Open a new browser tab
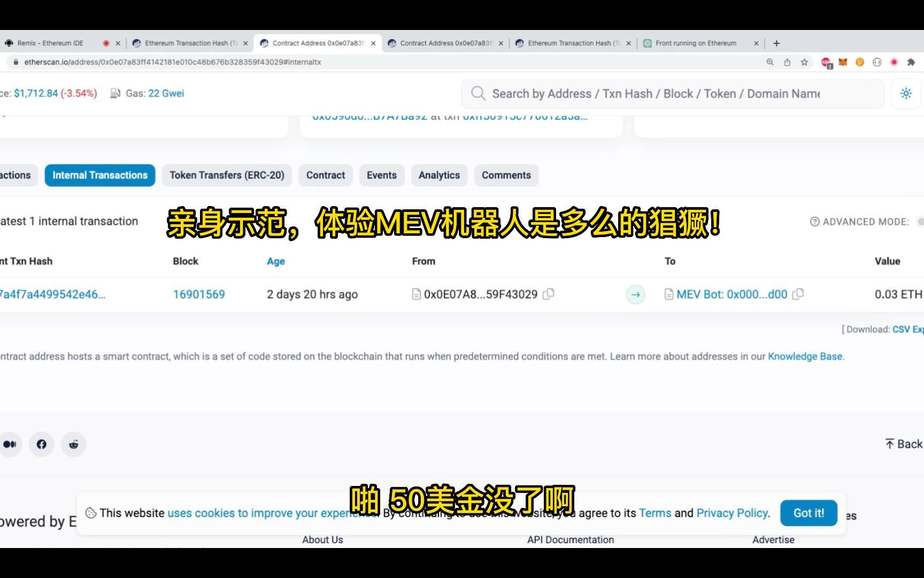Screen dimensions: 924x578 [x=776, y=43]
